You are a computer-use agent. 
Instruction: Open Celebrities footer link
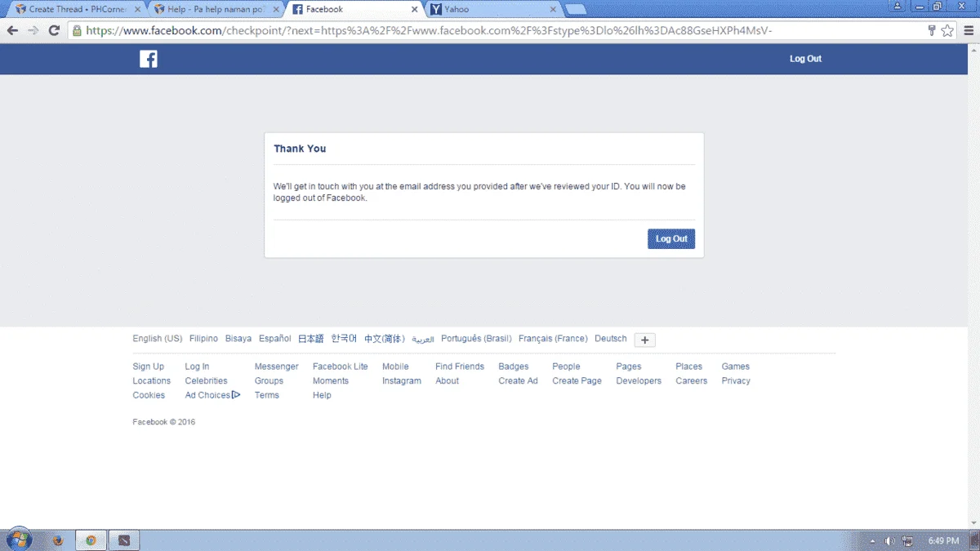[207, 381]
